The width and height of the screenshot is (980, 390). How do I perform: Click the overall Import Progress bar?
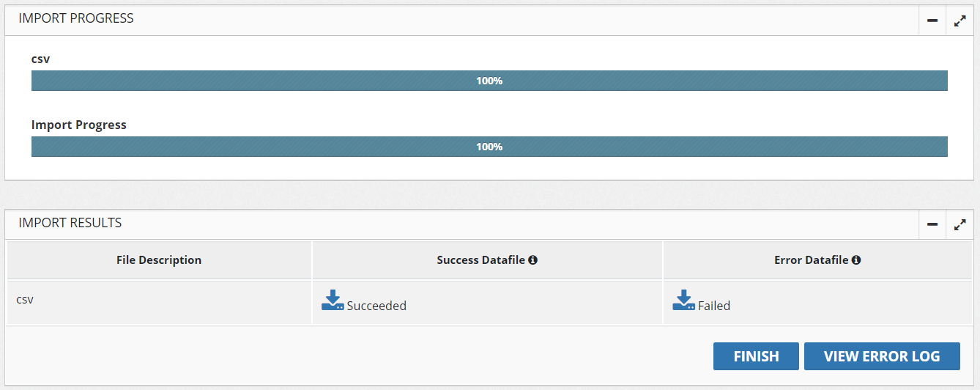point(489,147)
